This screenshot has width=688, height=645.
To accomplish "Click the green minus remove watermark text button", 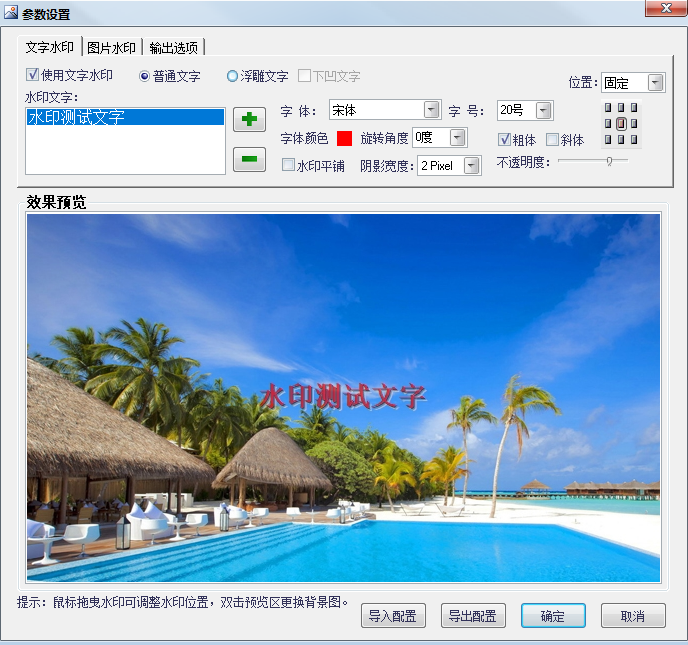I will coord(249,159).
